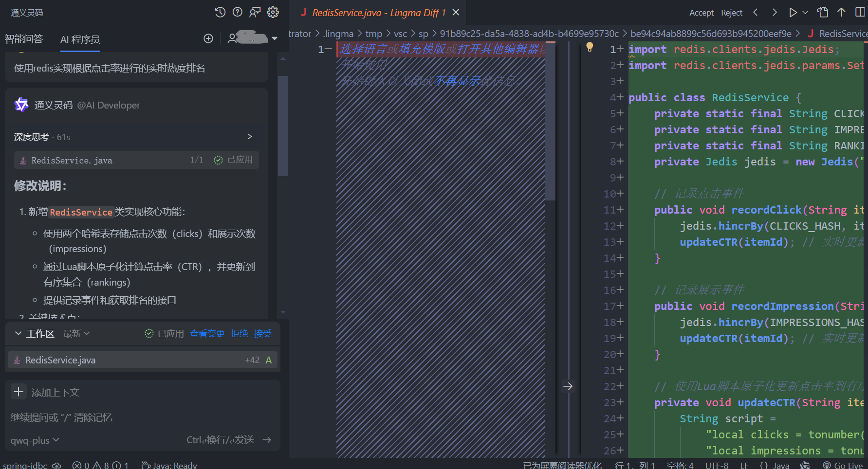
Task: Switch to 智能问答 tab
Action: (24, 39)
